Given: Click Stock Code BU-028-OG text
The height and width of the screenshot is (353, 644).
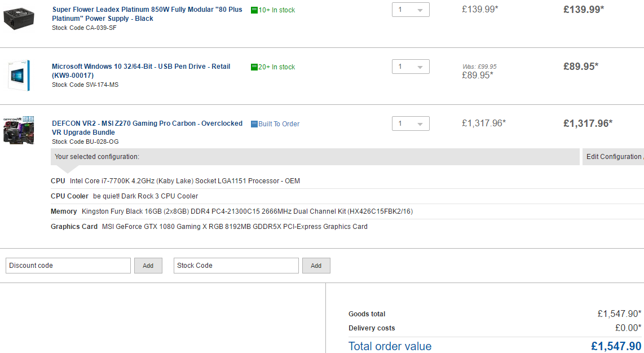Looking at the screenshot, I should click(x=85, y=142).
